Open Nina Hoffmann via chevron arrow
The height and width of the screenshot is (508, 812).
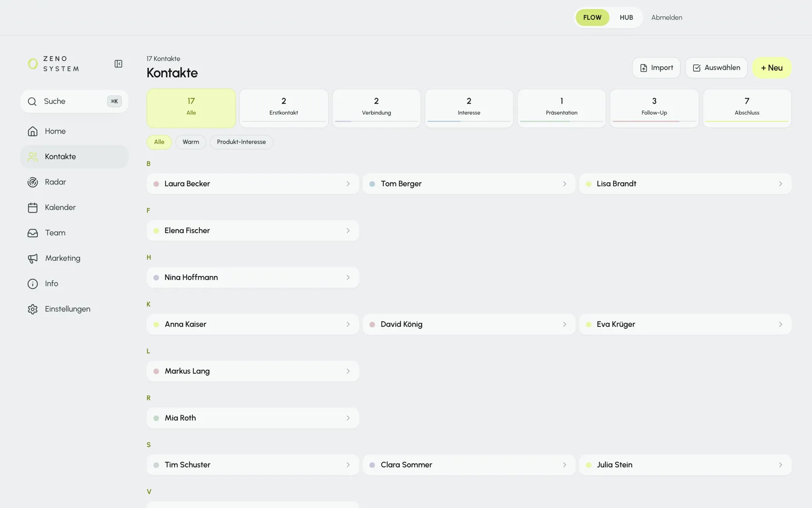tap(348, 277)
